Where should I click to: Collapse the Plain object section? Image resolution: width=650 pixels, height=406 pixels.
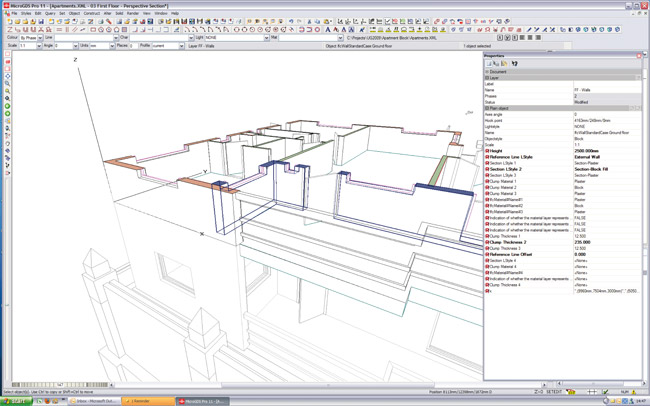click(x=487, y=108)
